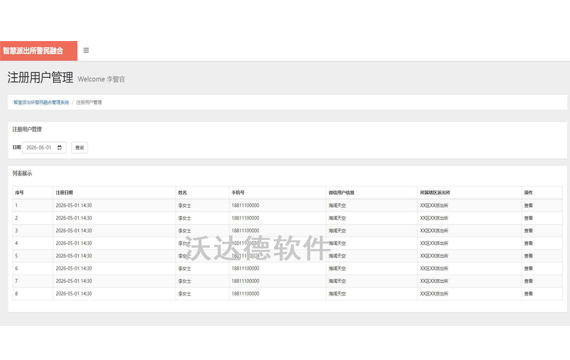Click 查看 in table row 1
This screenshot has width=570, height=360.
pos(528,205)
